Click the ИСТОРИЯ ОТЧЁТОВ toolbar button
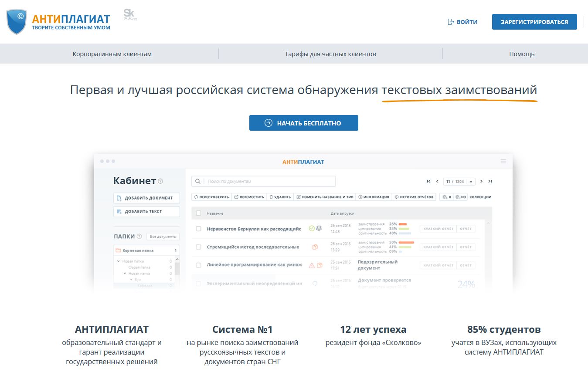The width and height of the screenshot is (588, 372). (414, 197)
